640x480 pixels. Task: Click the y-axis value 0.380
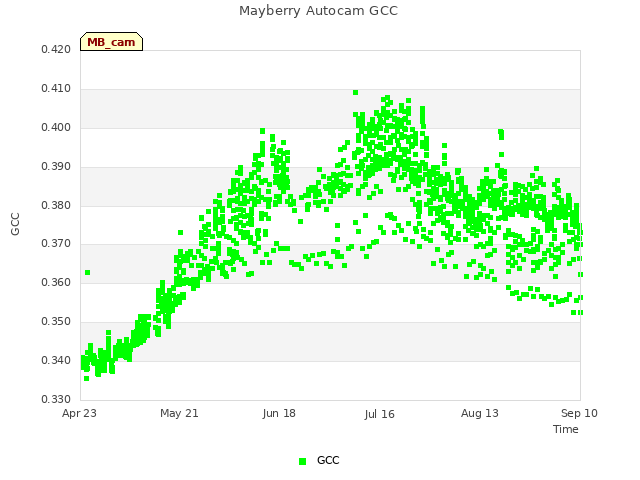[56, 205]
